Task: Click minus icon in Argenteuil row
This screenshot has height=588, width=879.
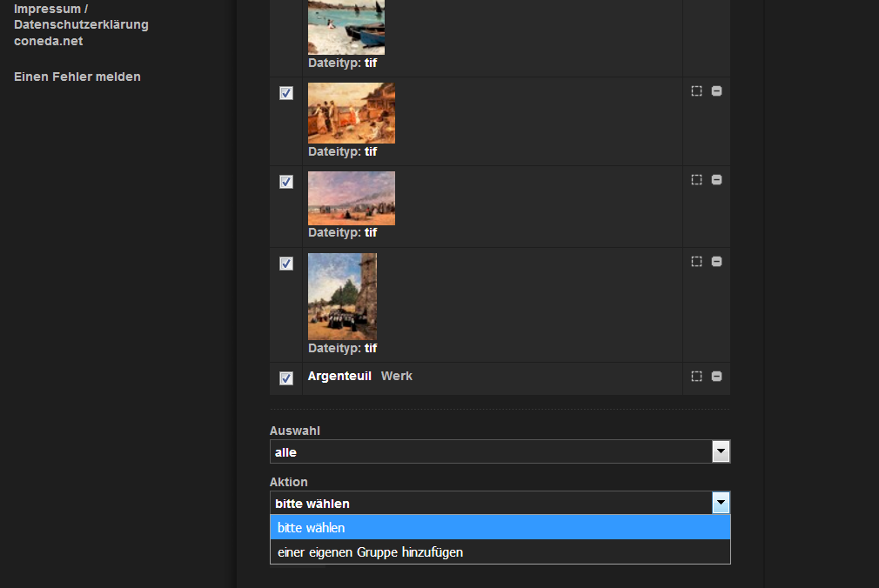Action: [716, 376]
